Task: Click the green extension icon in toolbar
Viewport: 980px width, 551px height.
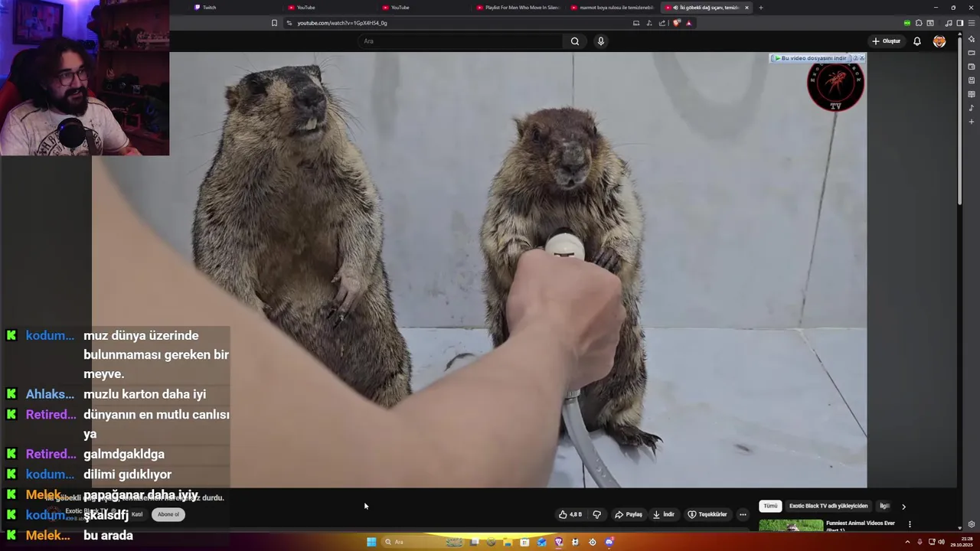Action: [907, 23]
